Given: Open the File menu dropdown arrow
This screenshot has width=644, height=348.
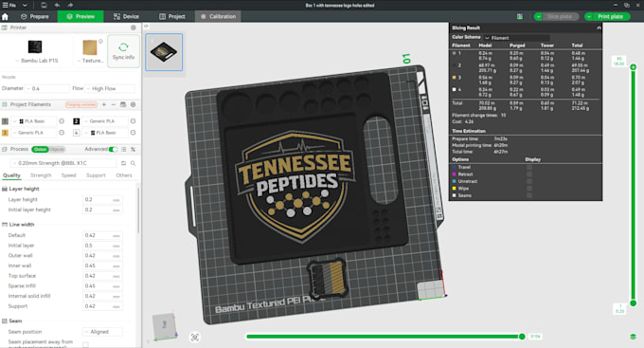Looking at the screenshot, I should [25, 6].
